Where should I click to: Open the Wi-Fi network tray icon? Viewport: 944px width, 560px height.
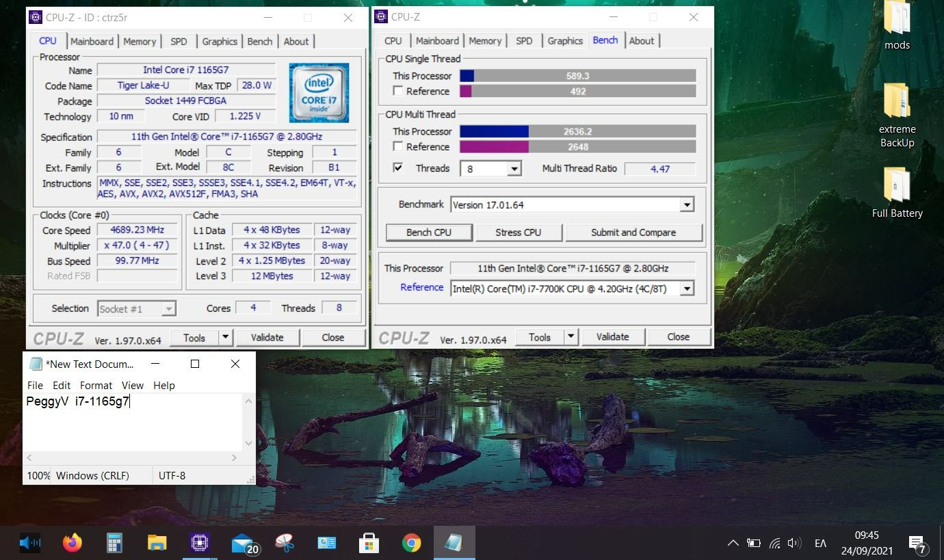point(774,544)
